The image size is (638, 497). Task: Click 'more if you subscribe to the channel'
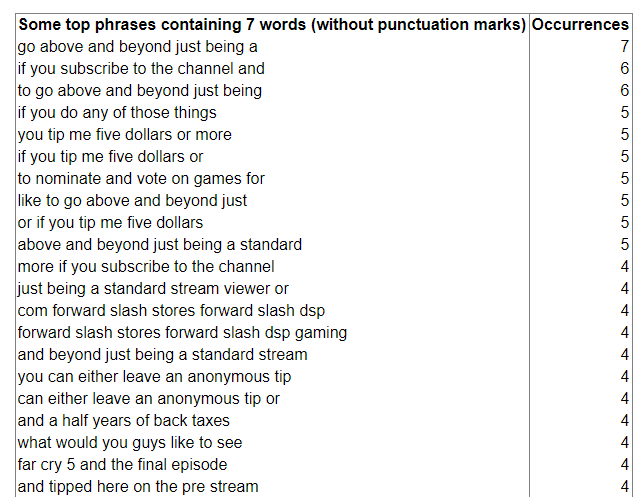tap(146, 266)
